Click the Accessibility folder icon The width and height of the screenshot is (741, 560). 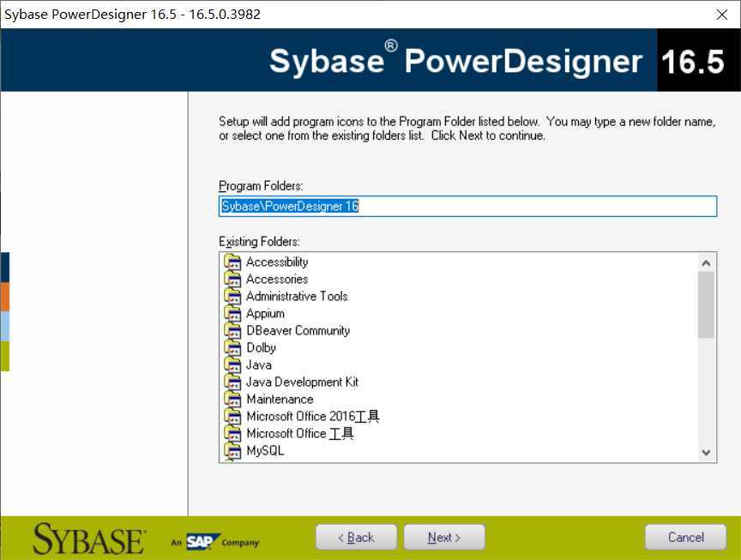232,262
